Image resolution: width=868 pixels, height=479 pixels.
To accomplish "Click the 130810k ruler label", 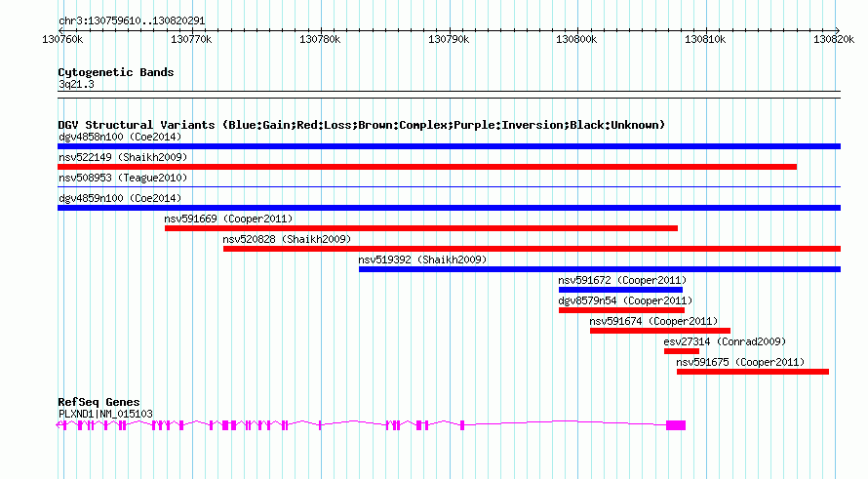I will pyautogui.click(x=705, y=39).
